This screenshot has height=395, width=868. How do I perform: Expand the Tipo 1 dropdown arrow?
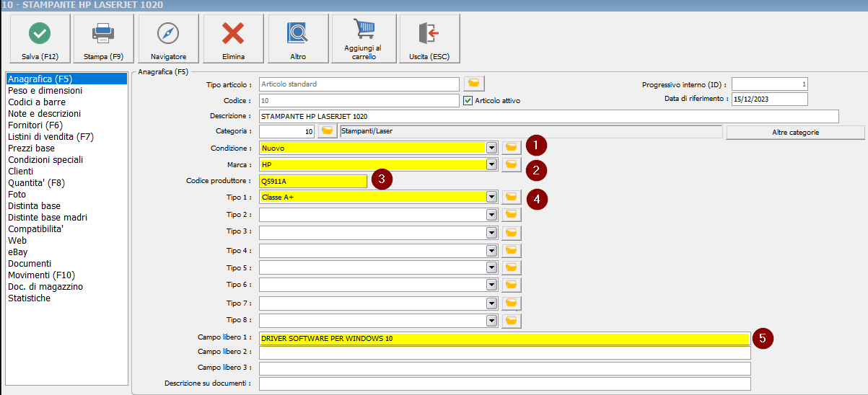(492, 196)
